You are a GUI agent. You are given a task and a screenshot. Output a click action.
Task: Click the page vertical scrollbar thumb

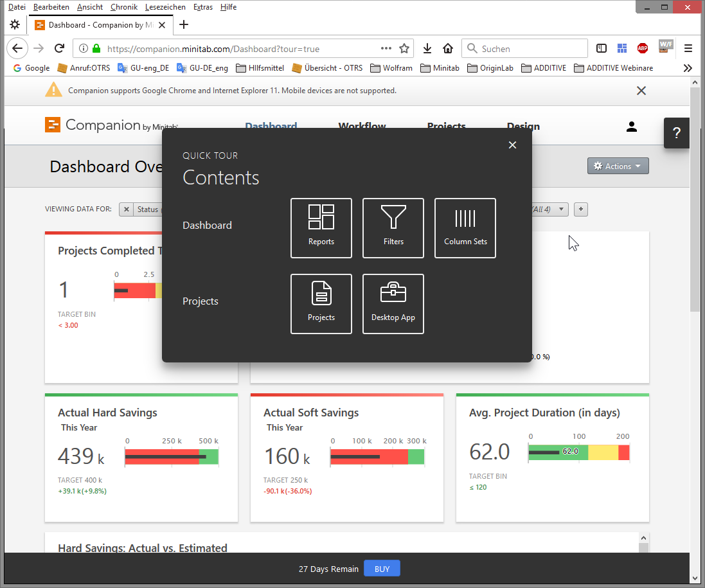695,198
